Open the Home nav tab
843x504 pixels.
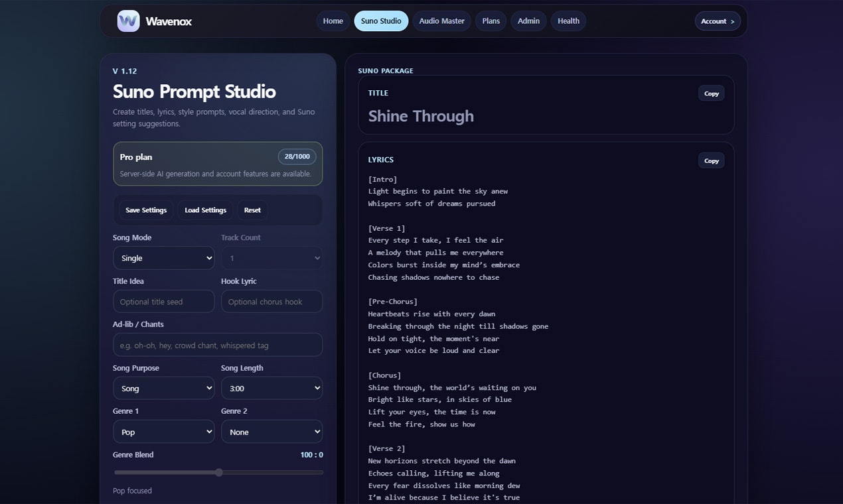pos(333,21)
